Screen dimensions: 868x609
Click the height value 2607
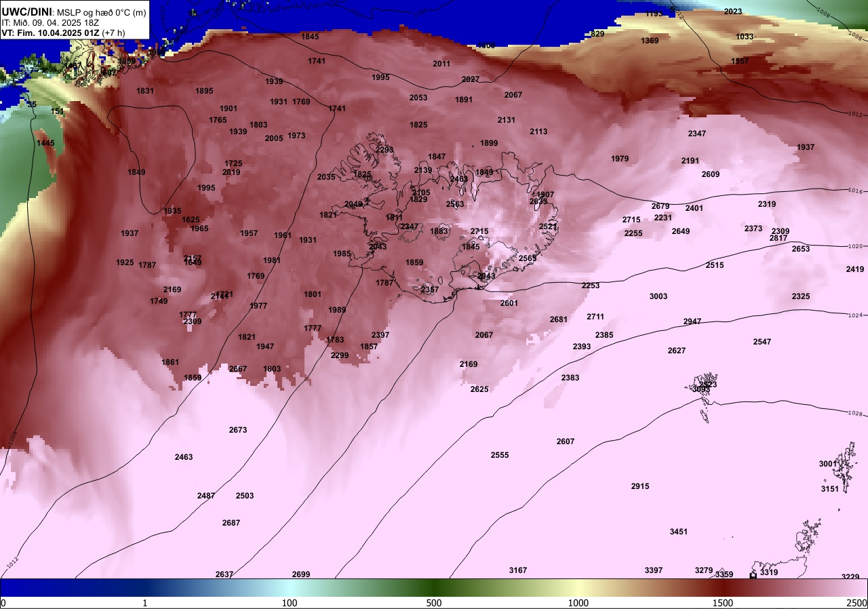[x=566, y=441]
